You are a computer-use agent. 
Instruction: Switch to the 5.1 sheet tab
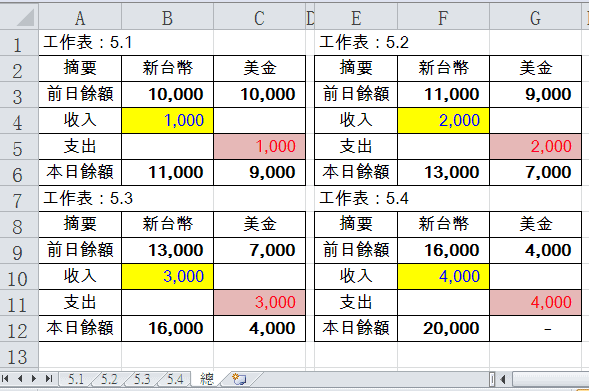coord(76,379)
